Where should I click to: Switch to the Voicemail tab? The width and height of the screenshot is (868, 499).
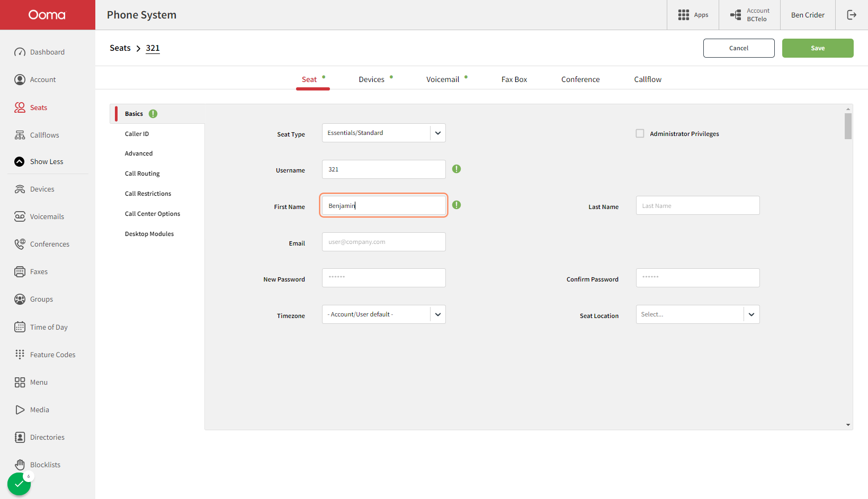click(443, 79)
